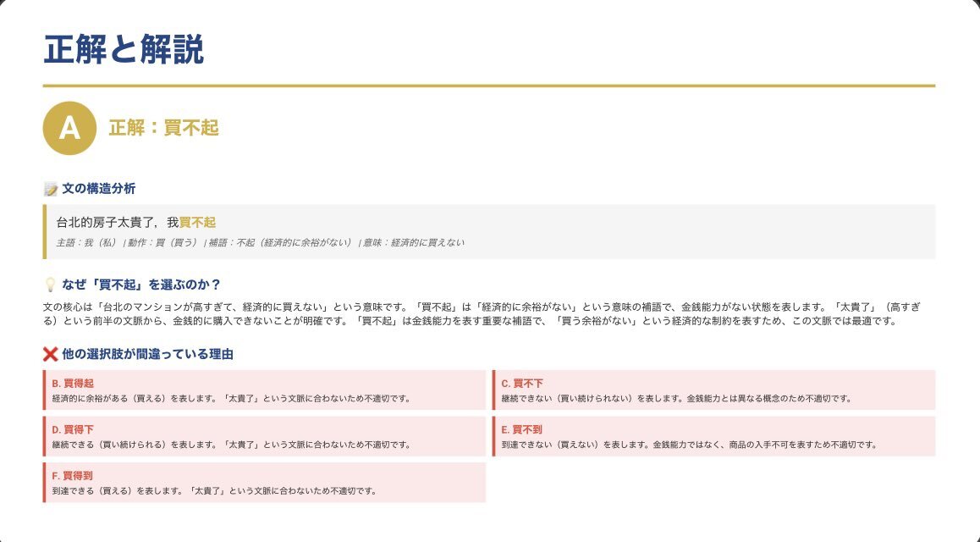Click the memo icon beside 文の構造分析

(x=50, y=189)
